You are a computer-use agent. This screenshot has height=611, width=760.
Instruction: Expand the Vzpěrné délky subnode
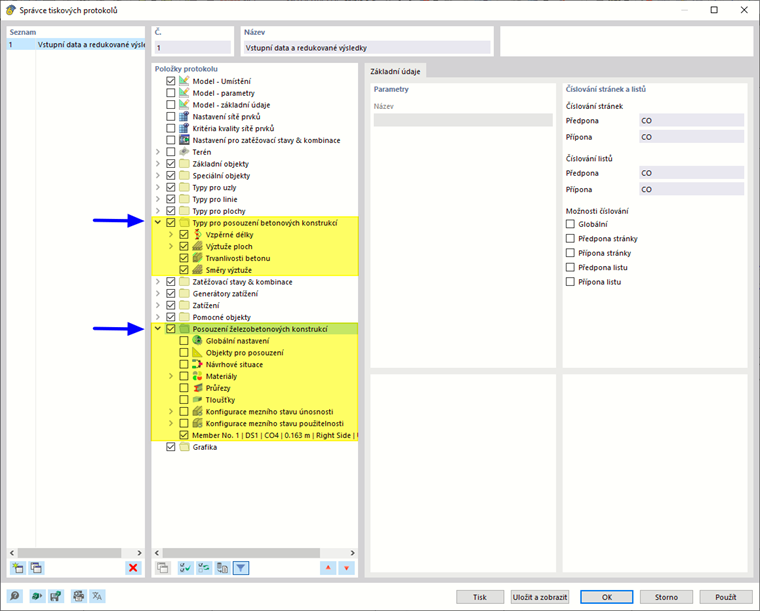[171, 235]
